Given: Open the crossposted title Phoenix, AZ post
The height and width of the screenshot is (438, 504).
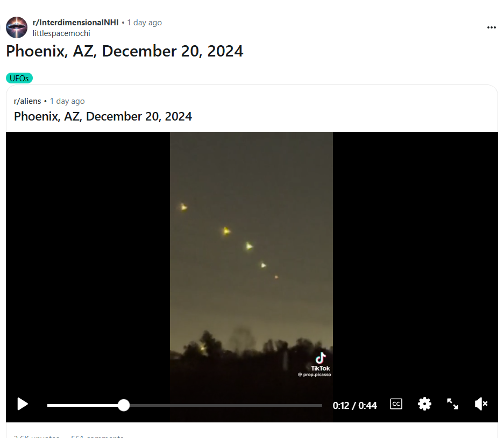Looking at the screenshot, I should point(103,116).
